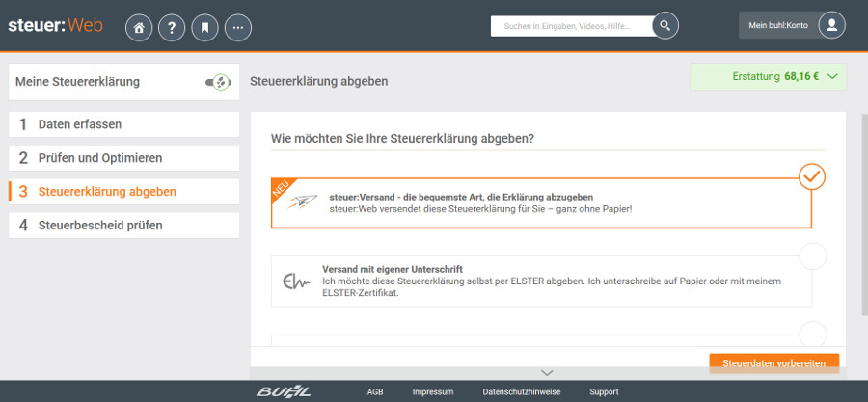The height and width of the screenshot is (402, 868).
Task: Click the paper plane steuer:Versand icon
Action: tap(305, 202)
